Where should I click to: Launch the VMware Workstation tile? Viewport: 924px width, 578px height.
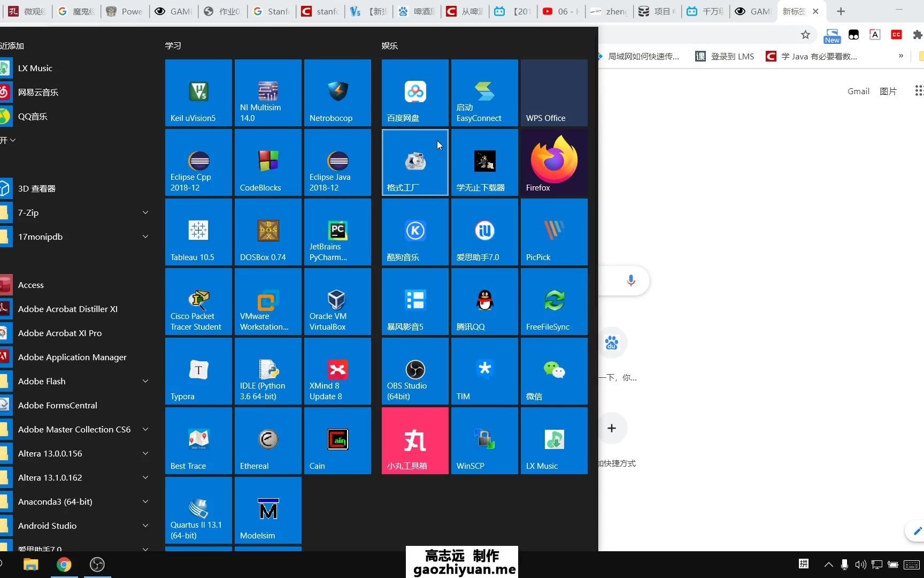pyautogui.click(x=268, y=301)
